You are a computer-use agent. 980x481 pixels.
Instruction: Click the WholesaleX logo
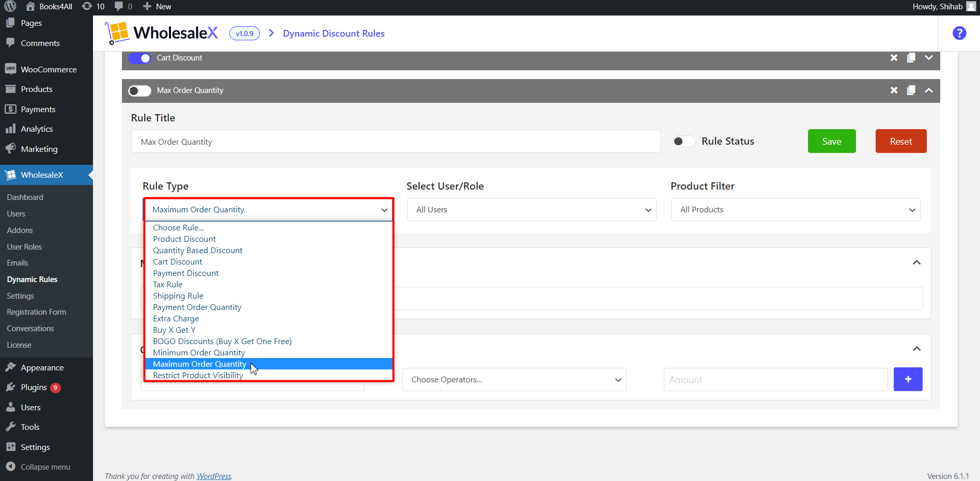click(x=161, y=33)
